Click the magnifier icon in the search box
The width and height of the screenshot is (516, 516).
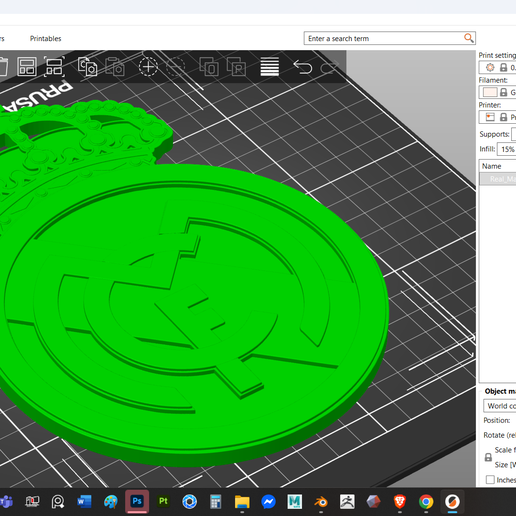469,38
